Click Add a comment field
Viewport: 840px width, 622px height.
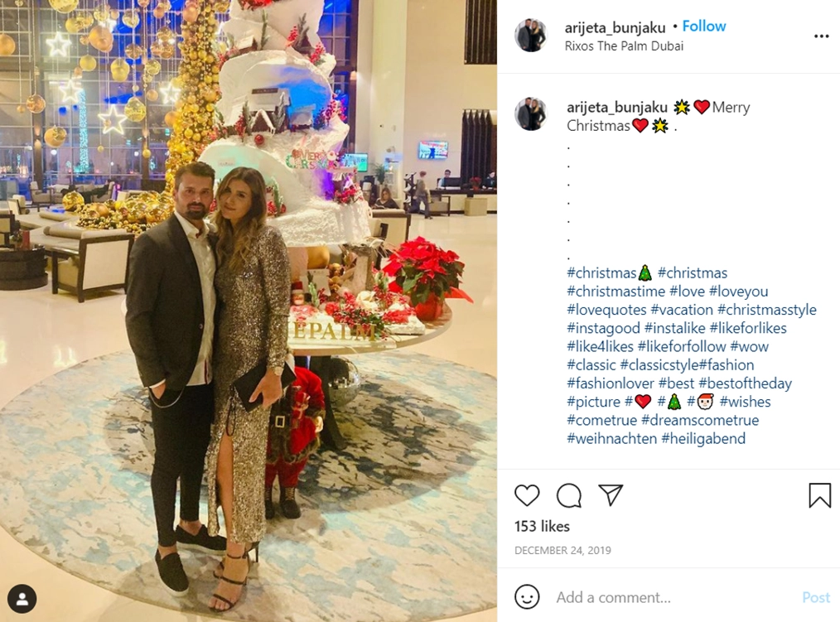[675, 597]
